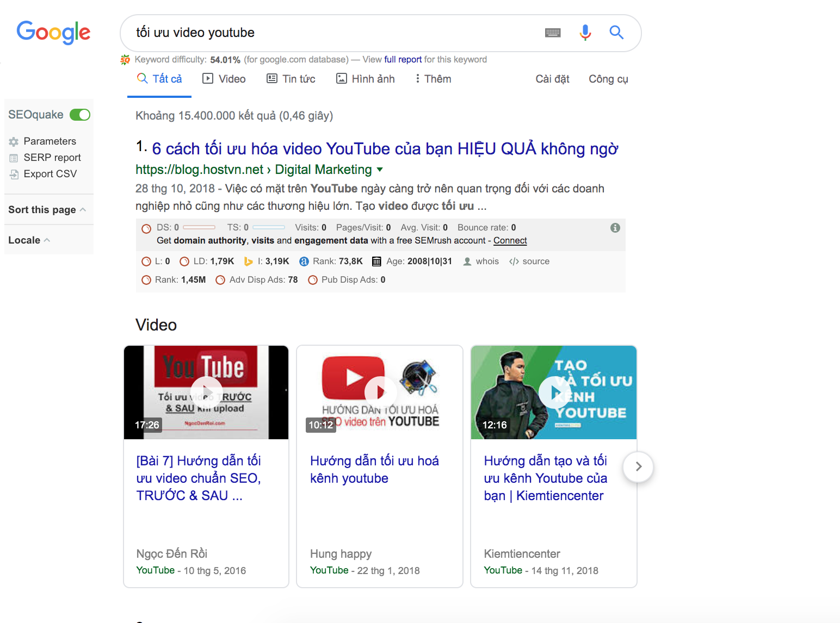Viewport: 840px width, 623px height.
Task: Click the DS parameter circle icon
Action: [146, 228]
